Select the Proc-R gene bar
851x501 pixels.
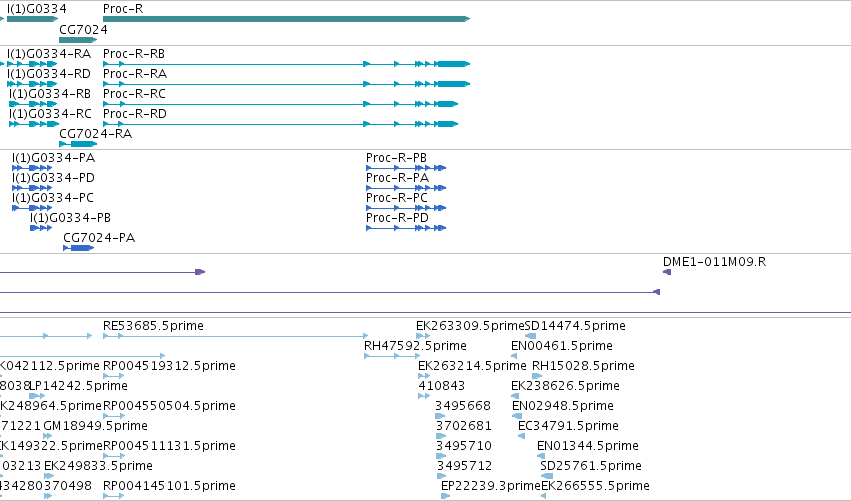286,19
